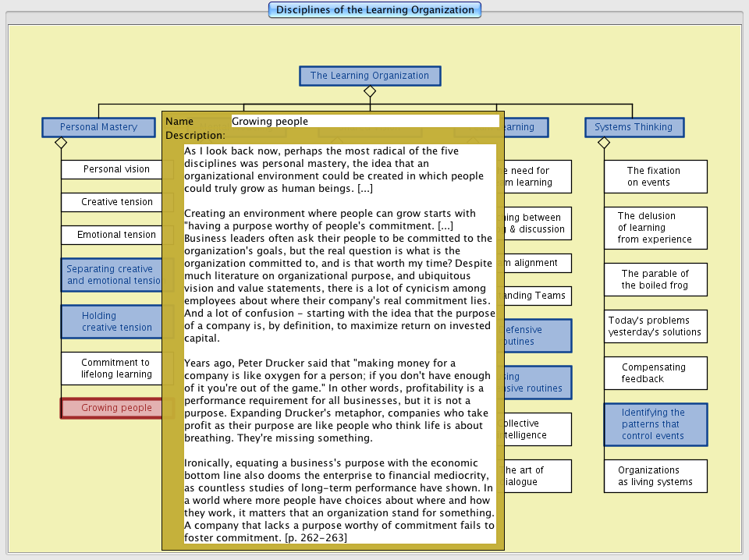Select The fixation on events node
The image size is (749, 560).
pos(655,176)
